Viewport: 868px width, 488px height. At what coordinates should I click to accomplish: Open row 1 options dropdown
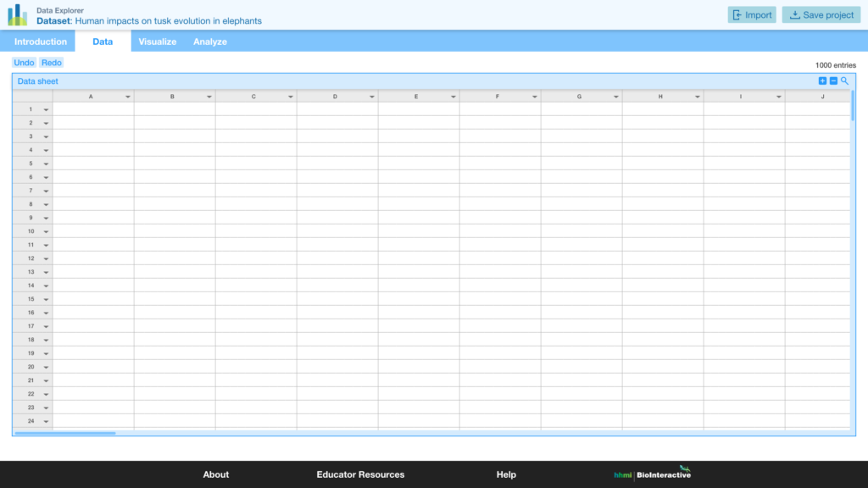coord(46,109)
